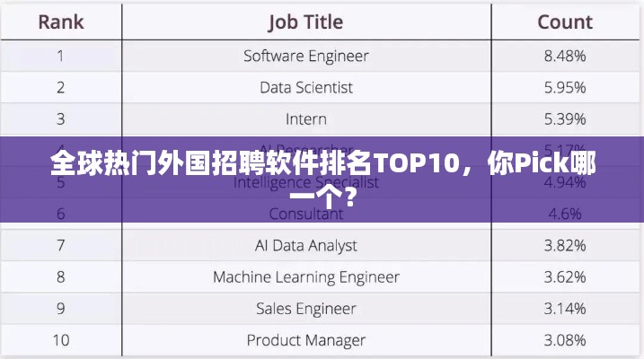The image size is (644, 359).
Task: Click the 8.48% count value
Action: pyautogui.click(x=565, y=56)
